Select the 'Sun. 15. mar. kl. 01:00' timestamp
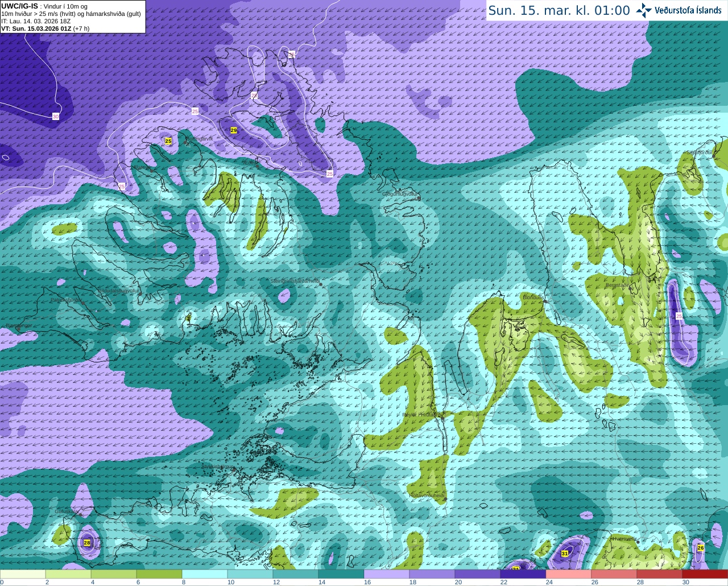Screen dimensions: 728x586 click(559, 10)
